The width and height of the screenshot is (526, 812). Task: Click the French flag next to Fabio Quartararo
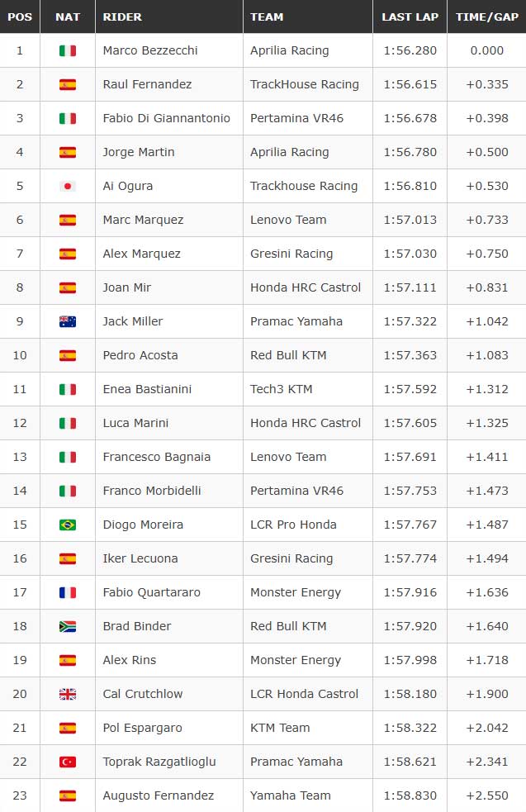point(68,592)
